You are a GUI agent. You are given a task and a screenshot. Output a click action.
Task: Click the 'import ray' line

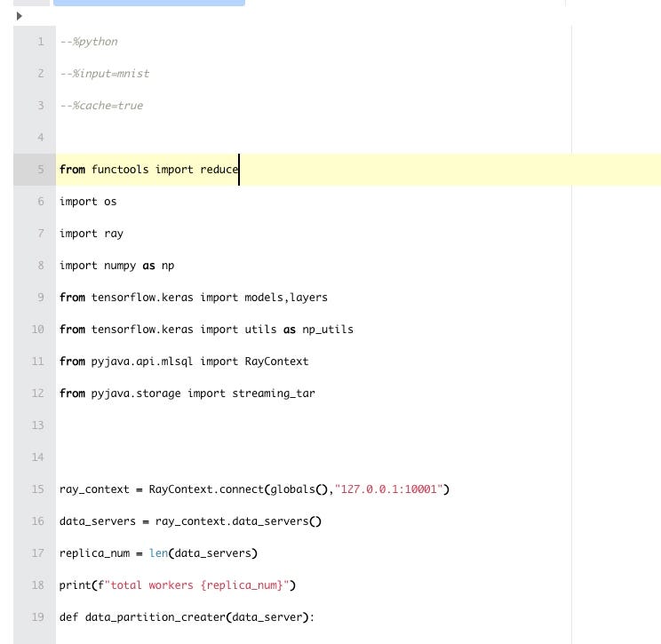pyautogui.click(x=91, y=234)
